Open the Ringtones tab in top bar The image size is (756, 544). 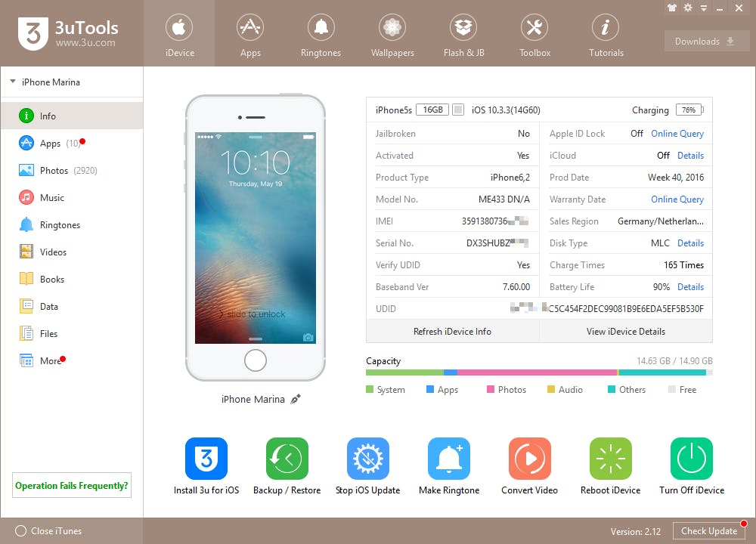tap(321, 34)
